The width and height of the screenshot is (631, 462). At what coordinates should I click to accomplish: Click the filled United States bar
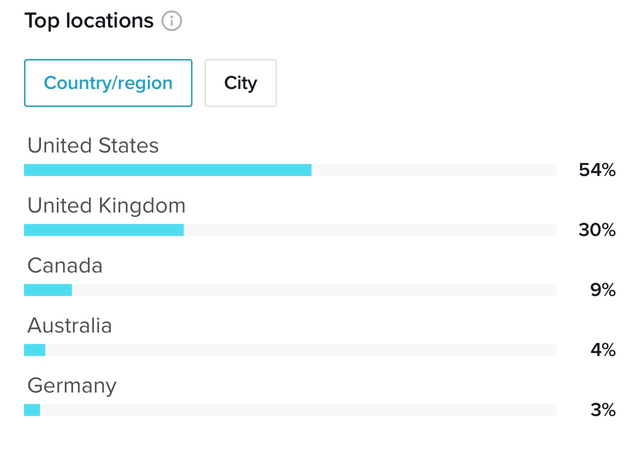[167, 170]
